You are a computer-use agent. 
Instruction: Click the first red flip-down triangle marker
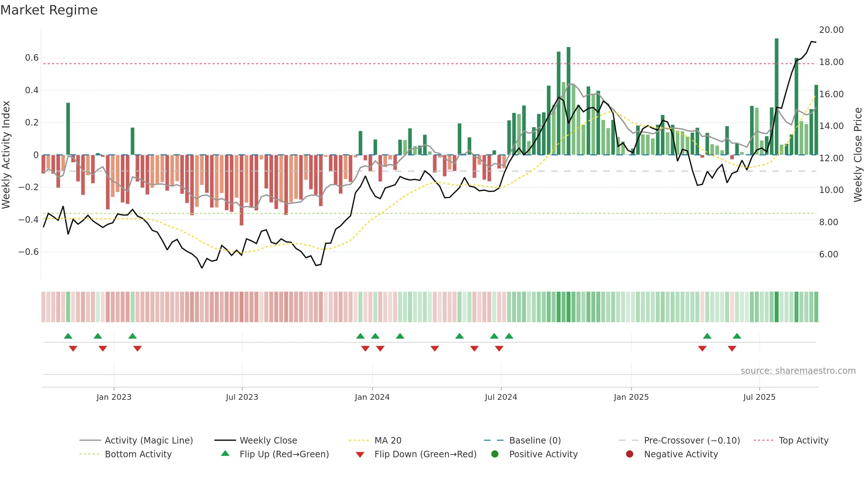73,348
